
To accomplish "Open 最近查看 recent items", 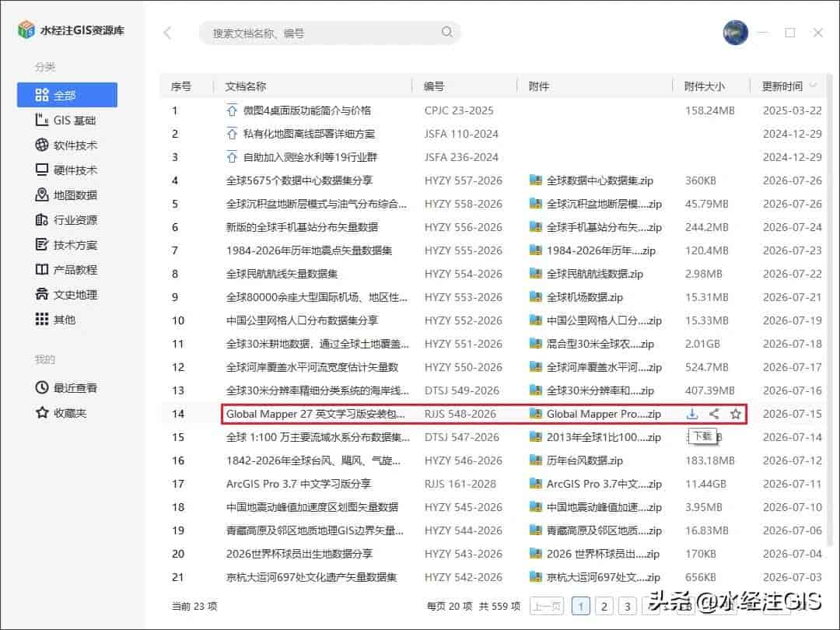I will tap(67, 388).
